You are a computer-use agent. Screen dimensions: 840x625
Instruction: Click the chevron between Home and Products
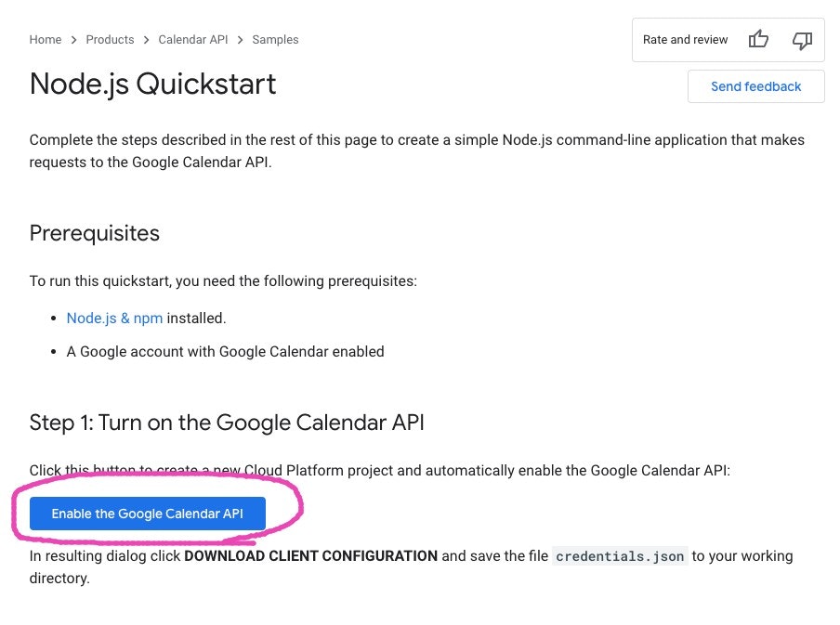coord(73,40)
